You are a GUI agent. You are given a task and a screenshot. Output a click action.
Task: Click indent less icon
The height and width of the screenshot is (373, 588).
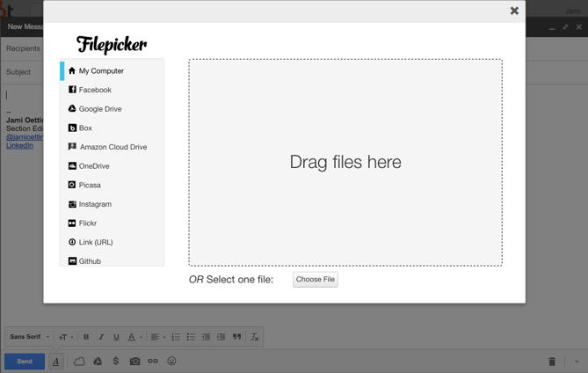[206, 337]
